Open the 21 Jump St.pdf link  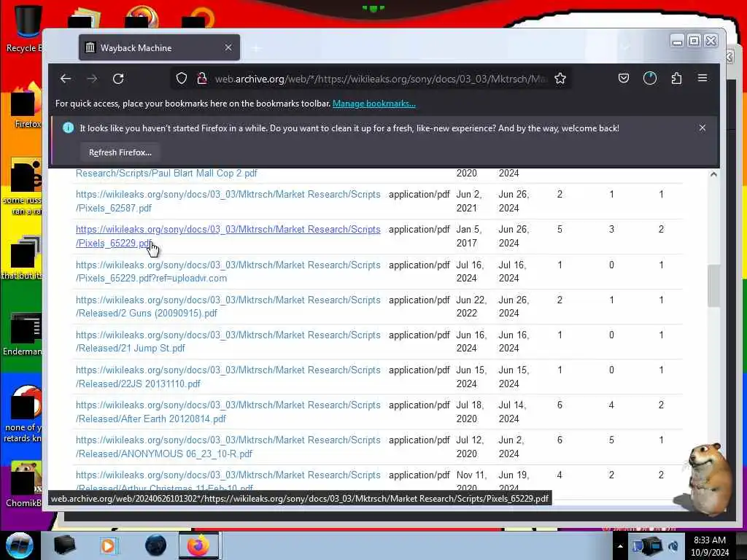point(228,341)
